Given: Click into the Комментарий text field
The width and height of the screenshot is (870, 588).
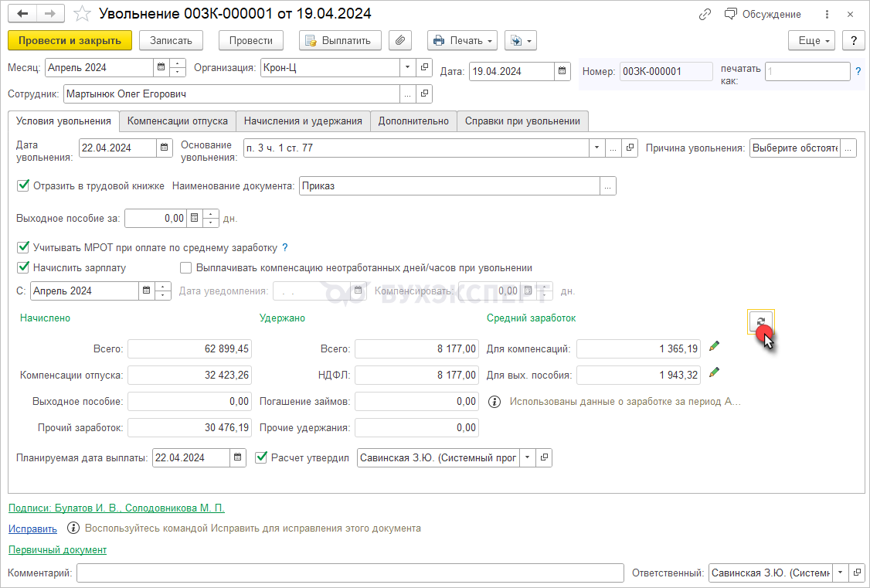Looking at the screenshot, I should tap(349, 573).
